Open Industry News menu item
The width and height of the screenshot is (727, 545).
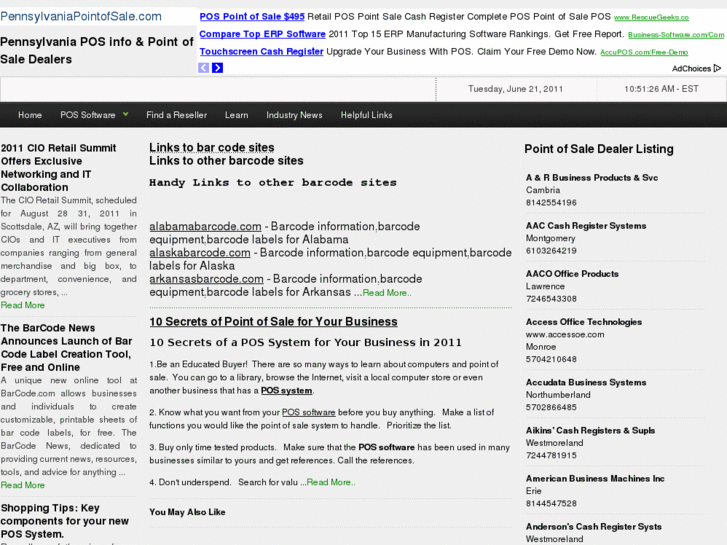[x=294, y=115]
